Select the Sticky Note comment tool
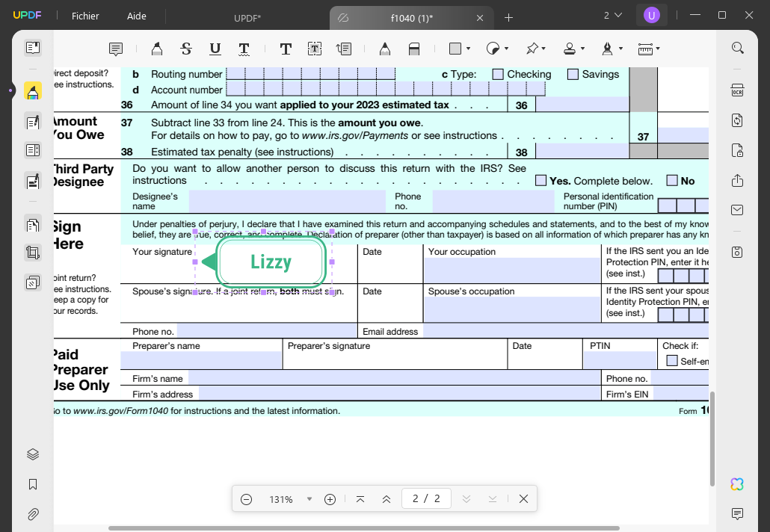Screen dimensions: 770x532 [x=116, y=49]
